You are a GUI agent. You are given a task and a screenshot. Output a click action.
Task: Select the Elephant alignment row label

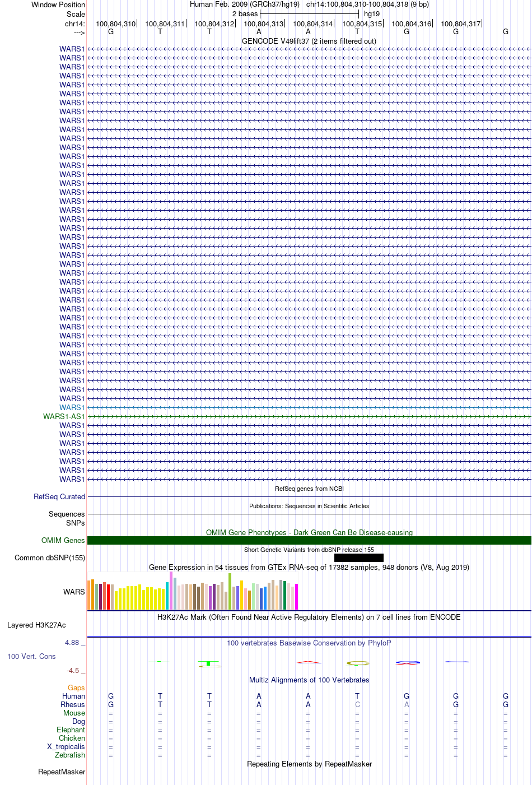point(71,730)
